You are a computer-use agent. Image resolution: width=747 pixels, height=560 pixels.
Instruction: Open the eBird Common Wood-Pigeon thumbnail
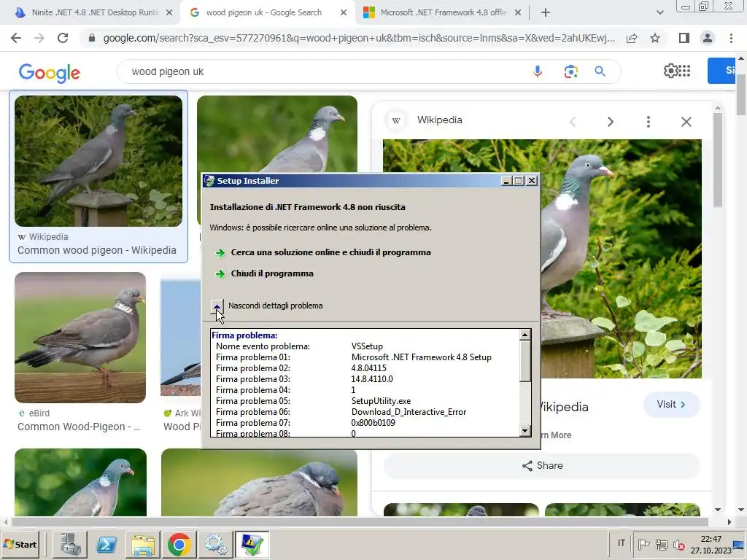tap(80, 338)
